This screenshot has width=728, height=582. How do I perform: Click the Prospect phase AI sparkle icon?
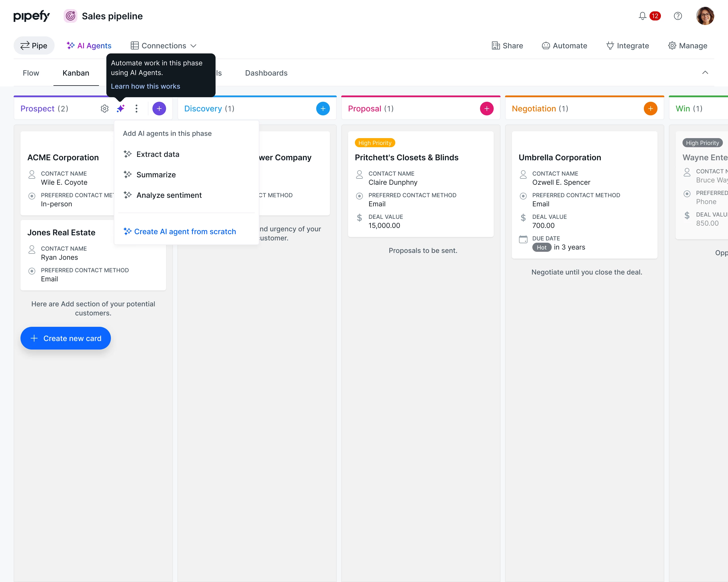[121, 109]
